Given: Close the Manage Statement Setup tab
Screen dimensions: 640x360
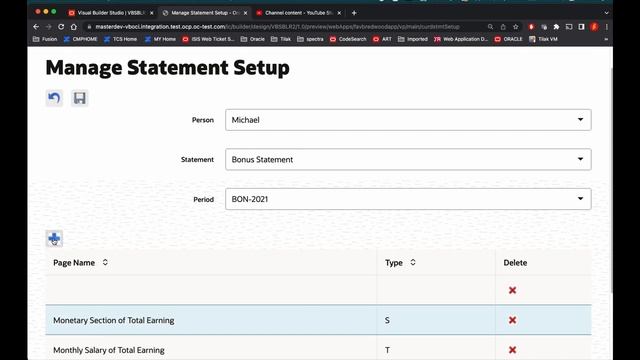Looking at the screenshot, I should point(245,13).
